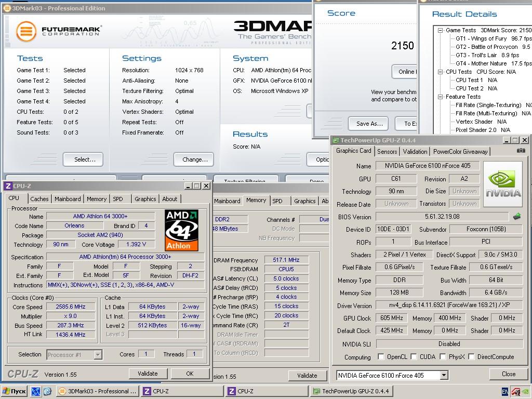Open the Processor #1 selection dropdown
This screenshot has width=532, height=399.
[98, 355]
